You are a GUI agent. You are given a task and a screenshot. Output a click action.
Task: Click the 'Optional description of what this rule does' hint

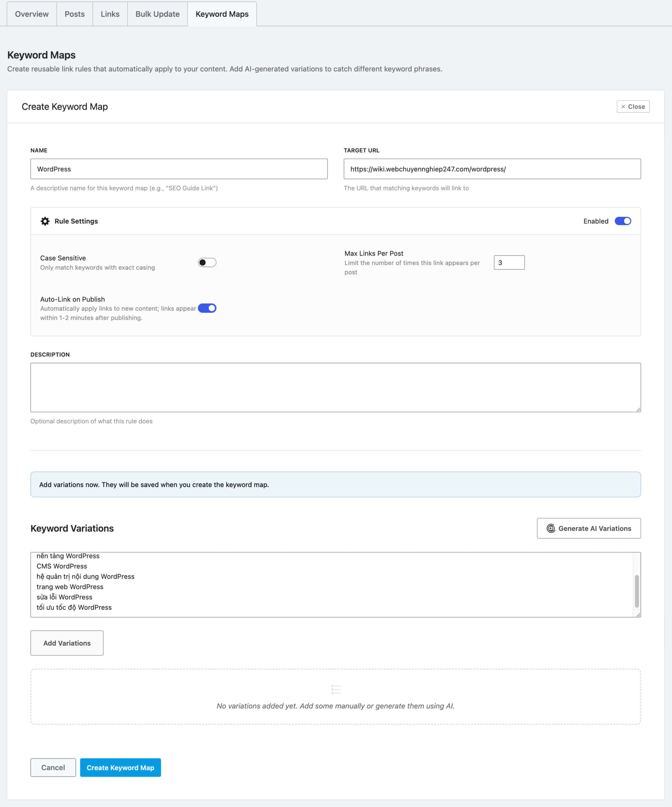point(91,421)
